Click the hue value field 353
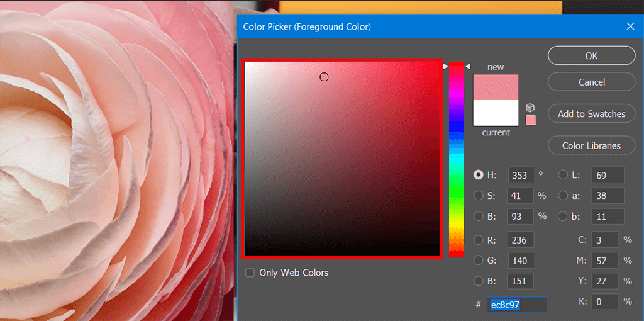The height and width of the screenshot is (321, 644). [x=521, y=175]
